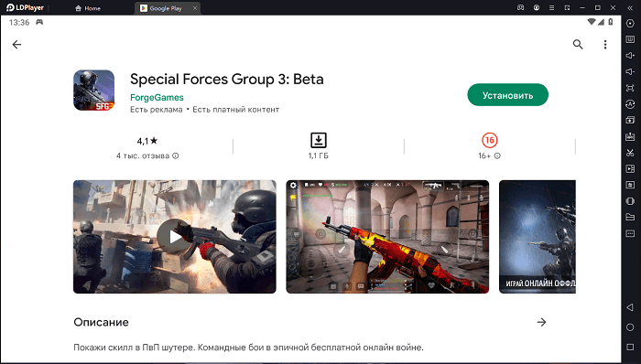Click the install APK sidebar icon

pyautogui.click(x=630, y=136)
